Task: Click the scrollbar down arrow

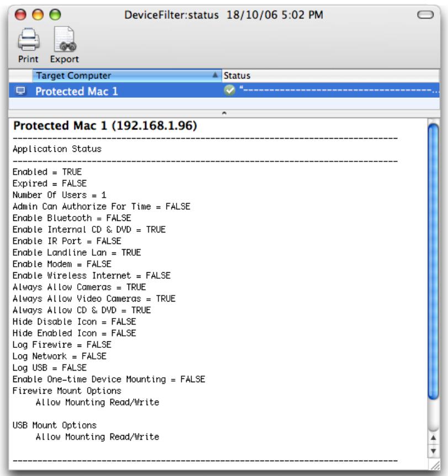Action: click(433, 451)
